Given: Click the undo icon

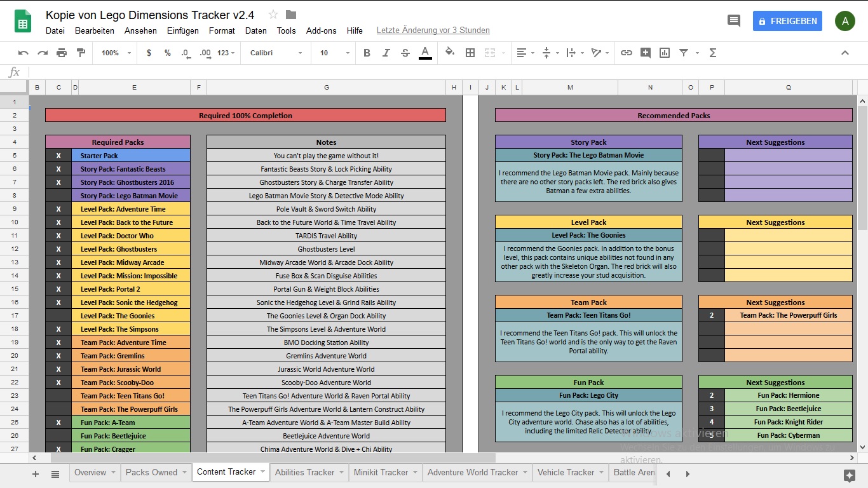Looking at the screenshot, I should tap(24, 53).
